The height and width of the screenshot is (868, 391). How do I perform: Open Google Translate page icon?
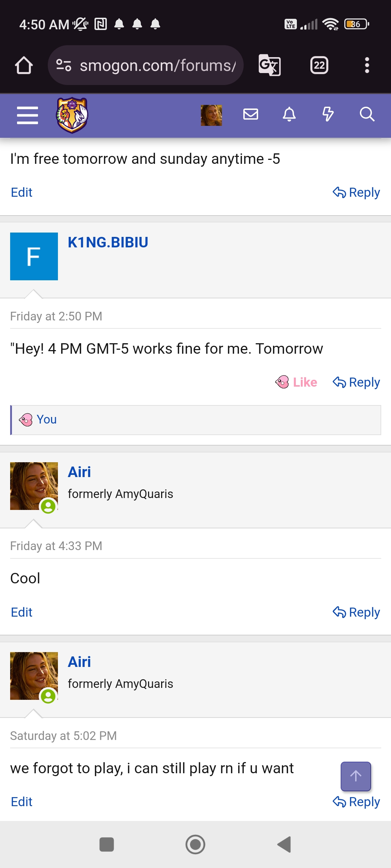click(x=270, y=65)
